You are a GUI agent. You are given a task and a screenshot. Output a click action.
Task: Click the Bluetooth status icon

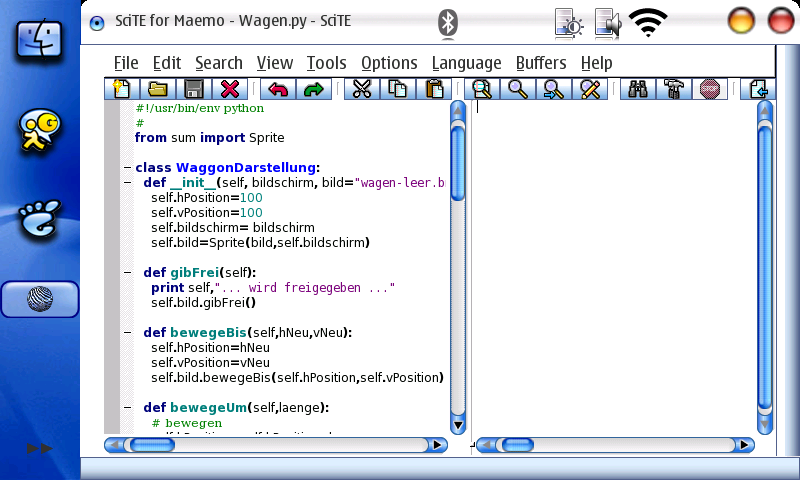pos(449,22)
